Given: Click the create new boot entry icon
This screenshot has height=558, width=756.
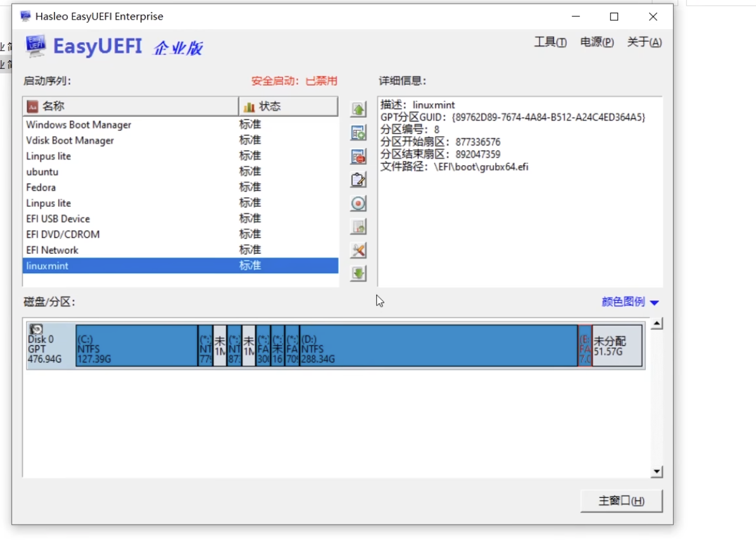Looking at the screenshot, I should click(x=358, y=133).
